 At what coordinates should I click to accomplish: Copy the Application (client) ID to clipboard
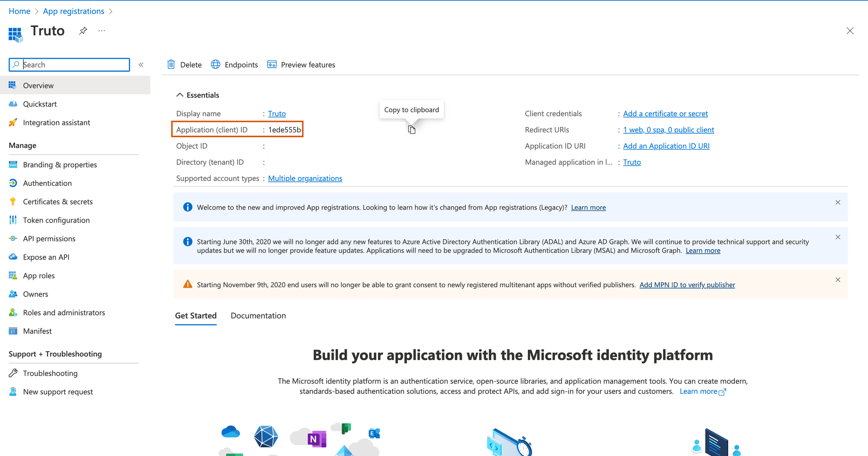(x=411, y=129)
